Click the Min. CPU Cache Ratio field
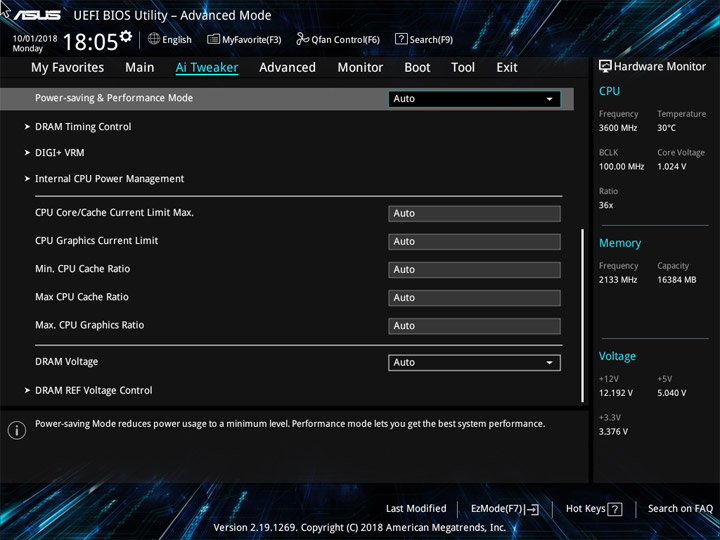This screenshot has width=720, height=540. [x=474, y=270]
